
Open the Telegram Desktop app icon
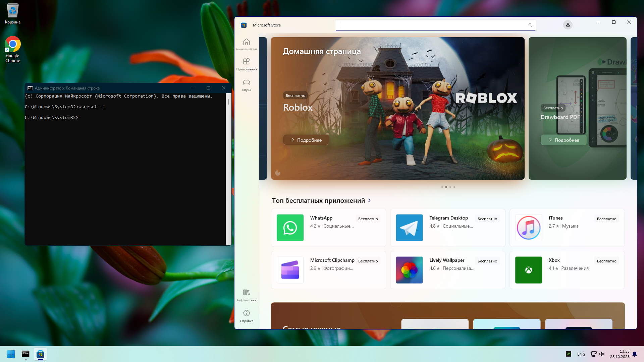pos(409,228)
